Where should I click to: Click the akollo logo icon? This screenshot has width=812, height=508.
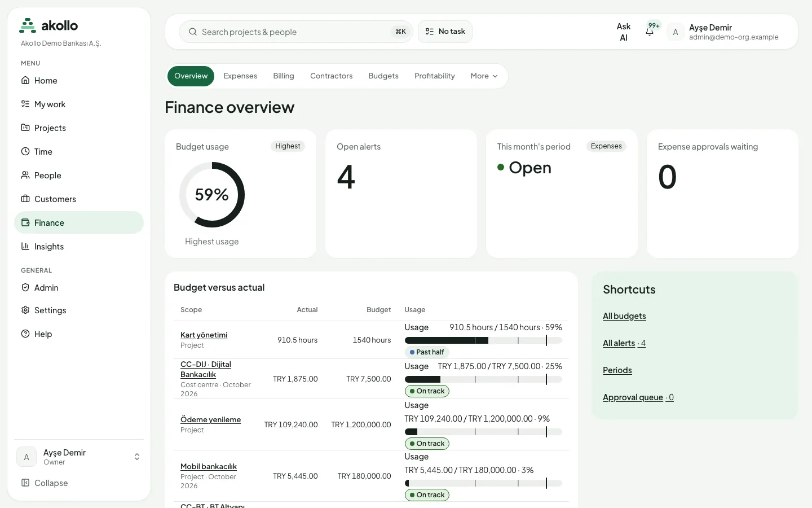[x=28, y=25]
